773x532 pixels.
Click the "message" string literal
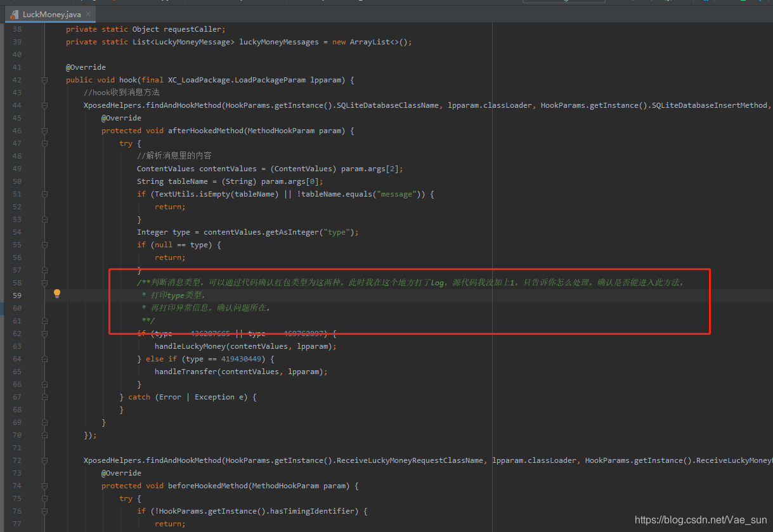pyautogui.click(x=398, y=194)
